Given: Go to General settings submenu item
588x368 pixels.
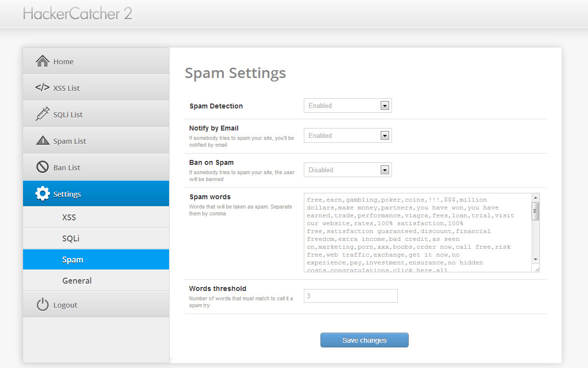Looking at the screenshot, I should [77, 281].
